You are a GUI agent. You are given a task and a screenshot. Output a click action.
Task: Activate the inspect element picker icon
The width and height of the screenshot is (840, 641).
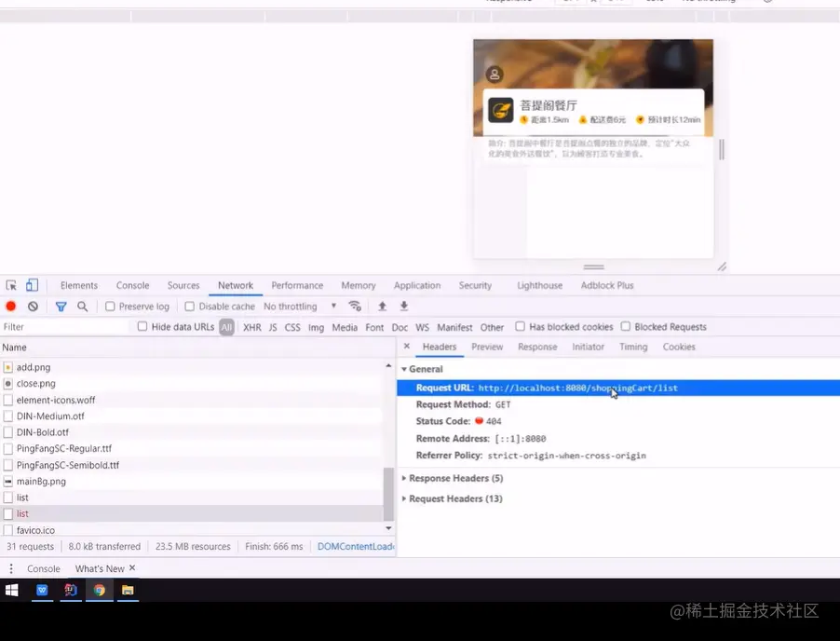(x=11, y=286)
